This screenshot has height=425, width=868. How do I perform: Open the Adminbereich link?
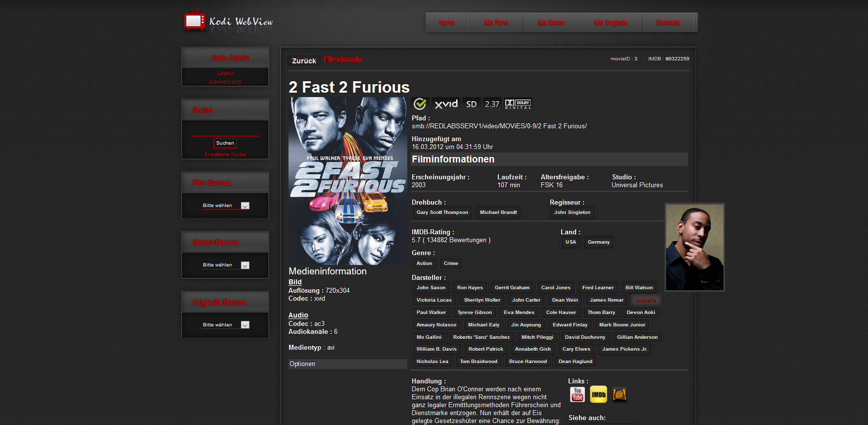click(x=225, y=82)
